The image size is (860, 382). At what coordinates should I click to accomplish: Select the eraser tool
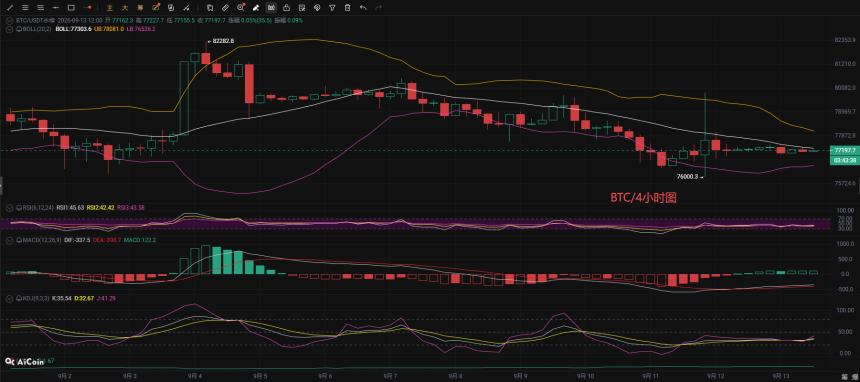tap(256, 8)
